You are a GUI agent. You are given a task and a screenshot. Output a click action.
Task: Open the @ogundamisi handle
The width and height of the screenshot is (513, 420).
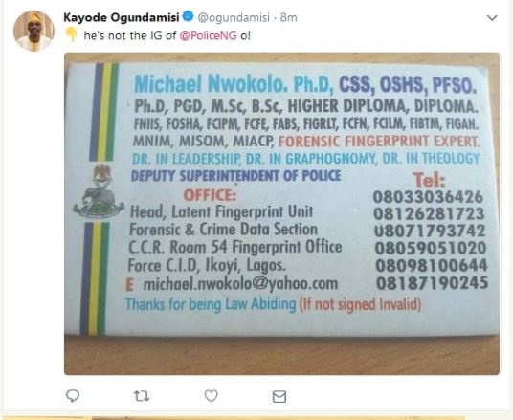234,17
